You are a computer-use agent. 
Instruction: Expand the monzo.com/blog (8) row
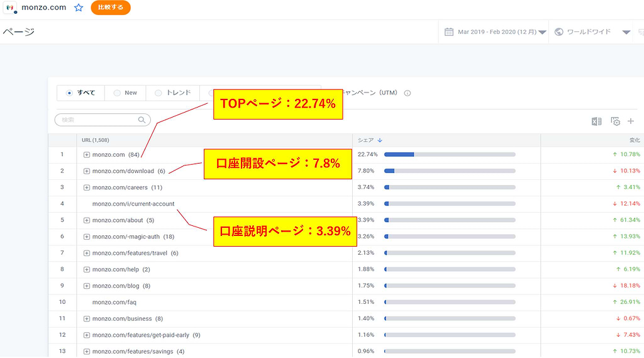(x=87, y=286)
